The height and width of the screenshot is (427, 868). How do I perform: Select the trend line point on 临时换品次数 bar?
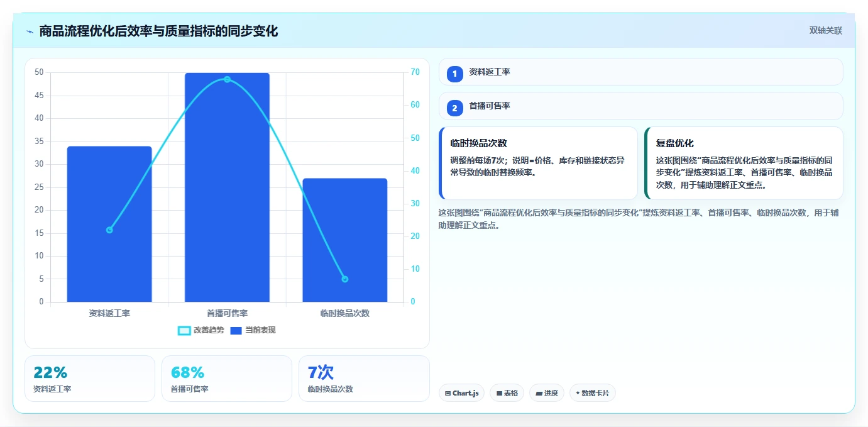[x=344, y=279]
